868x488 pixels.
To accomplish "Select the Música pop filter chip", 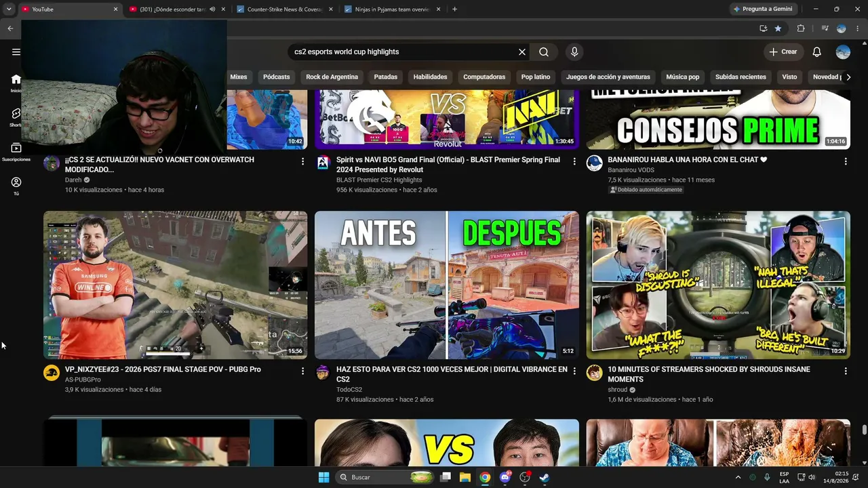I will [x=683, y=77].
